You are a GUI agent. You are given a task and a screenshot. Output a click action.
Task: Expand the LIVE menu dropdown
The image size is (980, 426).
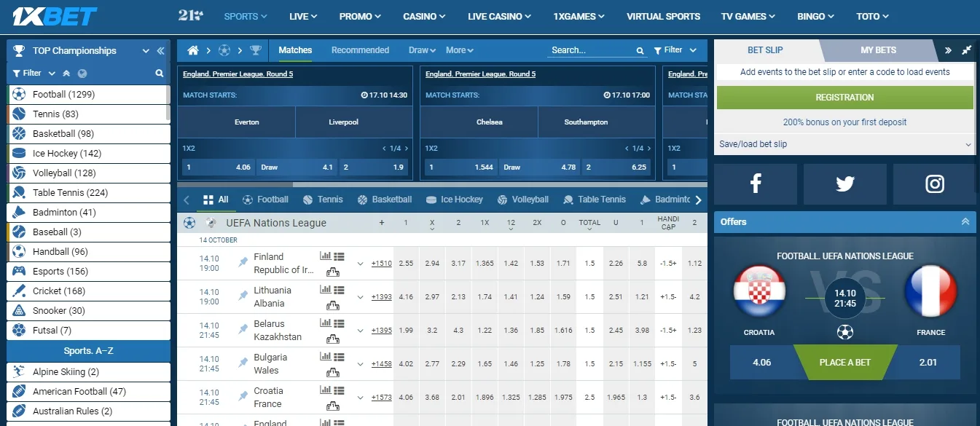point(303,16)
